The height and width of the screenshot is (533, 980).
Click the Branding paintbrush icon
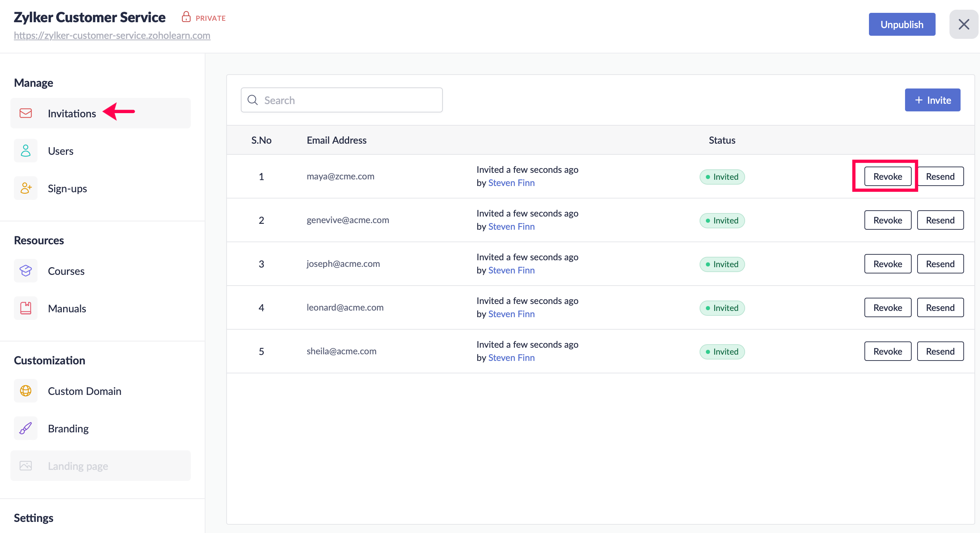click(25, 428)
